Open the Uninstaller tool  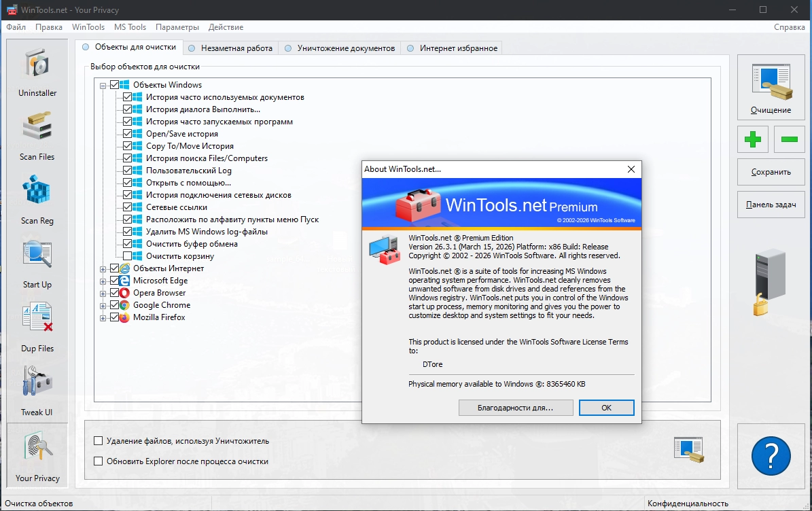pyautogui.click(x=37, y=71)
